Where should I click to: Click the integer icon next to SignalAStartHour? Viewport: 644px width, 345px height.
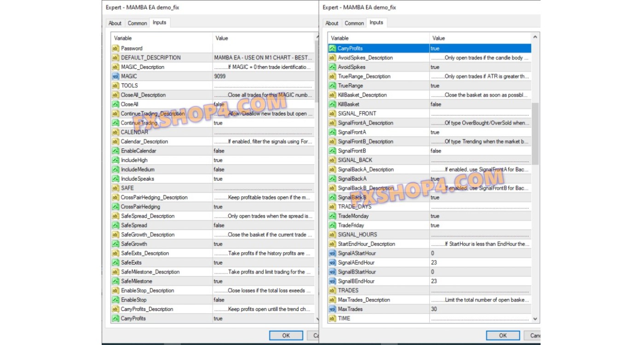(332, 253)
